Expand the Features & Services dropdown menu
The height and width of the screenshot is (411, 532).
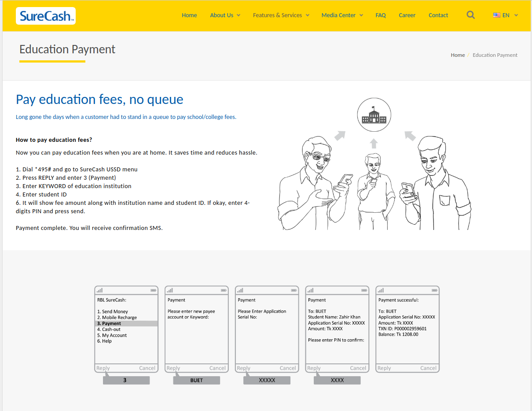click(x=281, y=15)
